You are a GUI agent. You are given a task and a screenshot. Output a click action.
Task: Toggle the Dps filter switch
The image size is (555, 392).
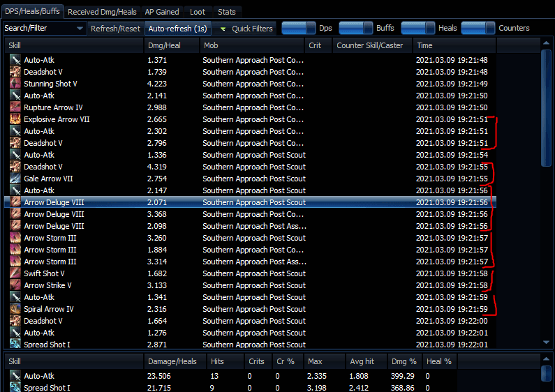point(298,29)
